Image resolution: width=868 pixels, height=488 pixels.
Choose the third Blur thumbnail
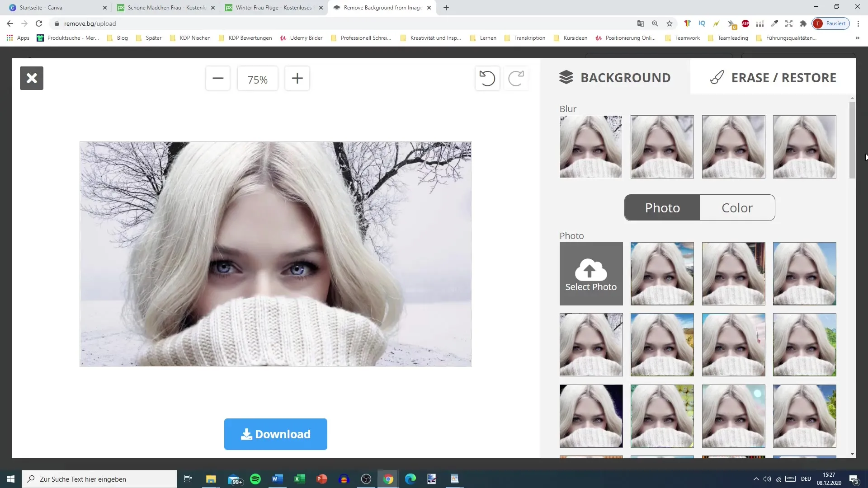(x=734, y=147)
